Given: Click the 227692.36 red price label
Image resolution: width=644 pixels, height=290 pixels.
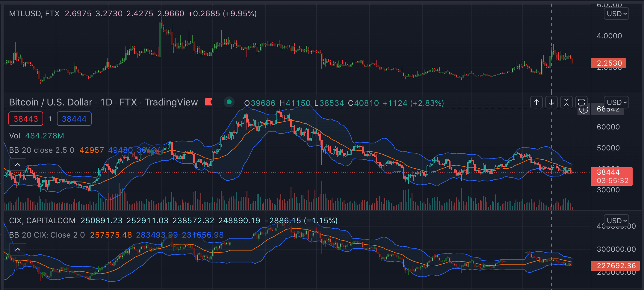Looking at the screenshot, I should point(615,266).
